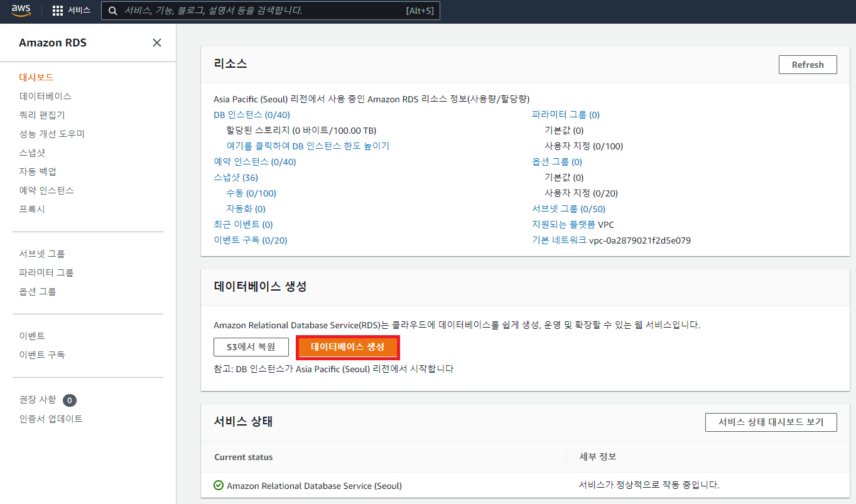The height and width of the screenshot is (504, 856).
Task: Click the green status check icon
Action: pyautogui.click(x=219, y=485)
